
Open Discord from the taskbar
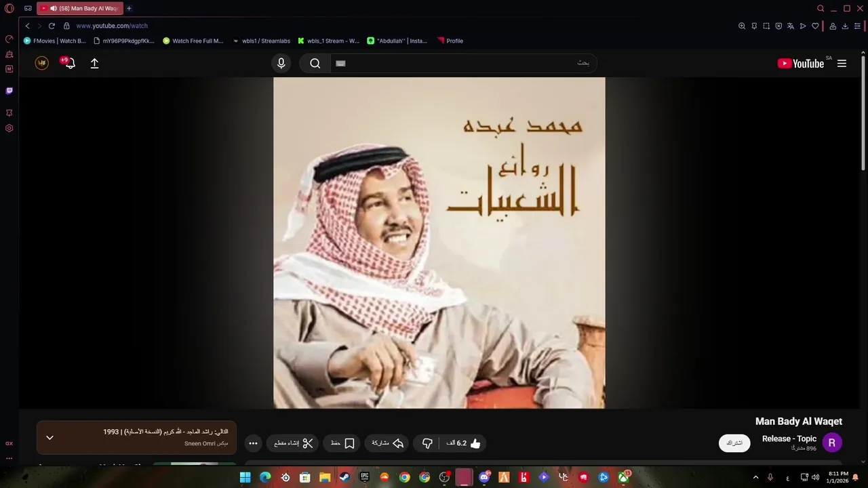click(x=484, y=477)
